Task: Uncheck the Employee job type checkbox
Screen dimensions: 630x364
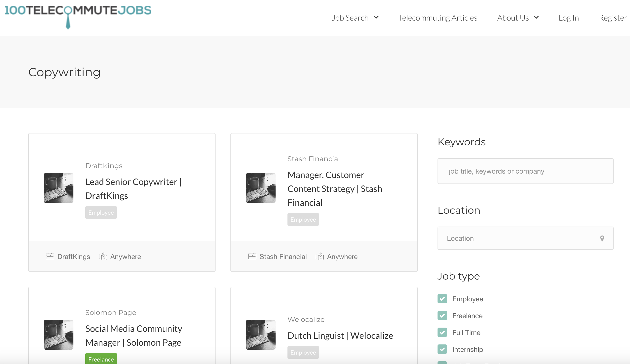Action: click(x=442, y=299)
